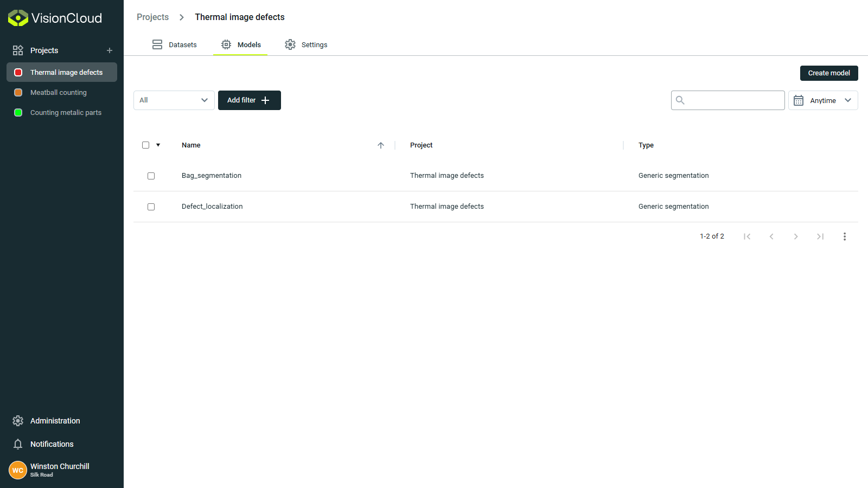Check the Defect_localization row checkbox
Image resolution: width=868 pixels, height=488 pixels.
click(151, 207)
